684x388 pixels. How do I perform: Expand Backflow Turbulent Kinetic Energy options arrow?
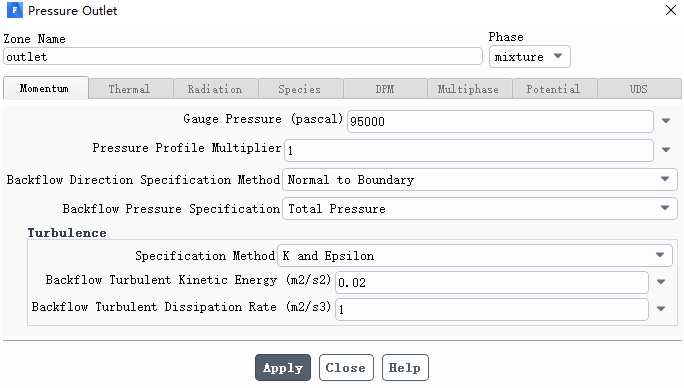(x=661, y=282)
